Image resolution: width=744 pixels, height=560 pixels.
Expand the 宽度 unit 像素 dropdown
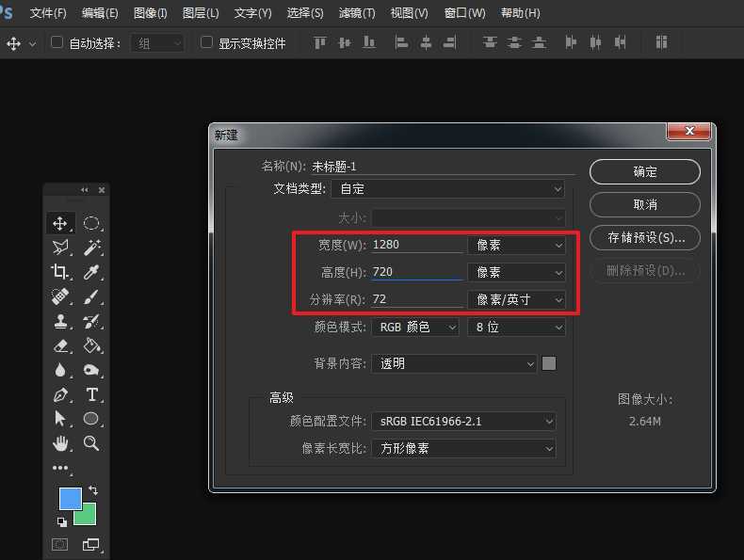tap(517, 245)
